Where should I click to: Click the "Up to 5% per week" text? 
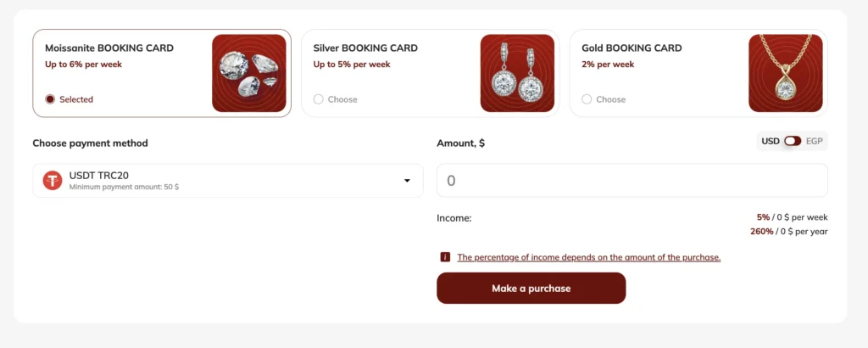[352, 64]
